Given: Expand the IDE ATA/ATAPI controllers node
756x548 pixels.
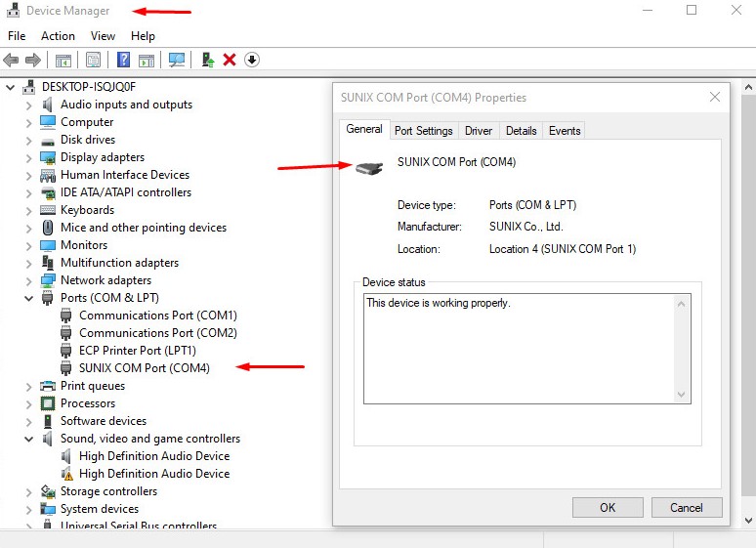Looking at the screenshot, I should coord(29,193).
